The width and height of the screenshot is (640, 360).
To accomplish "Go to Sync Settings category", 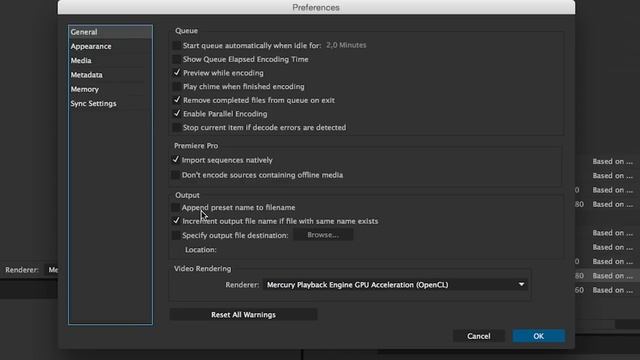I will 110,103.
